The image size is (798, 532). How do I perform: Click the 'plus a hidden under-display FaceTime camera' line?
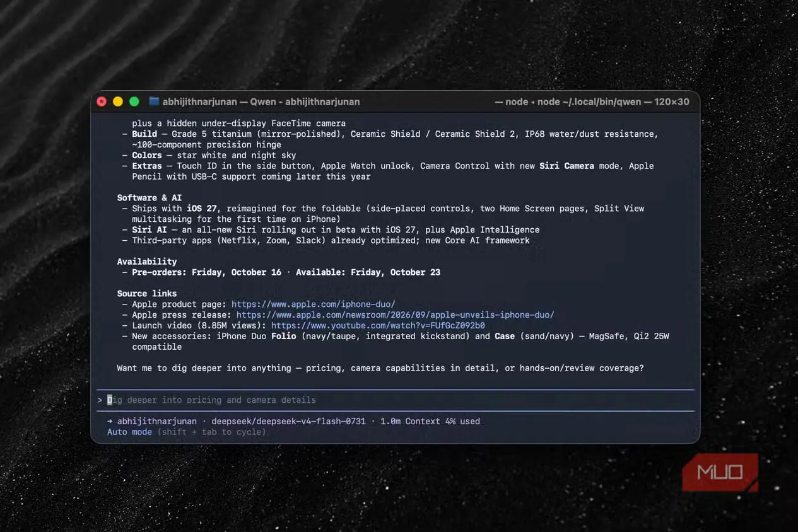[x=239, y=124]
